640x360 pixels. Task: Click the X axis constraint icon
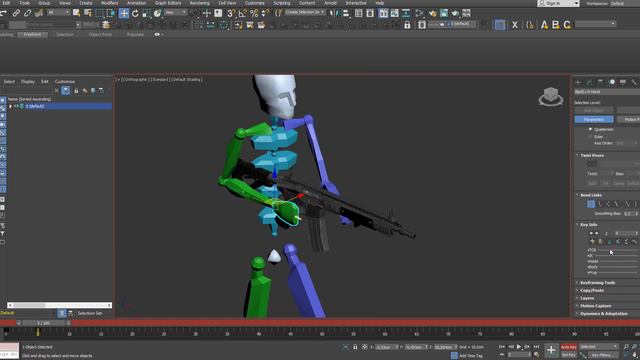[515, 25]
